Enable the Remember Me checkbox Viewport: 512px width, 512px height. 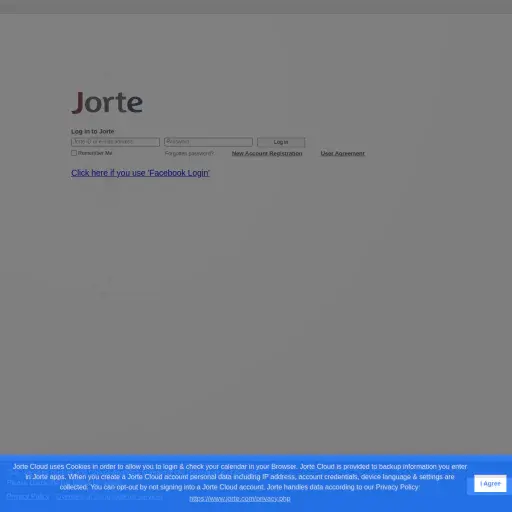[x=74, y=153]
